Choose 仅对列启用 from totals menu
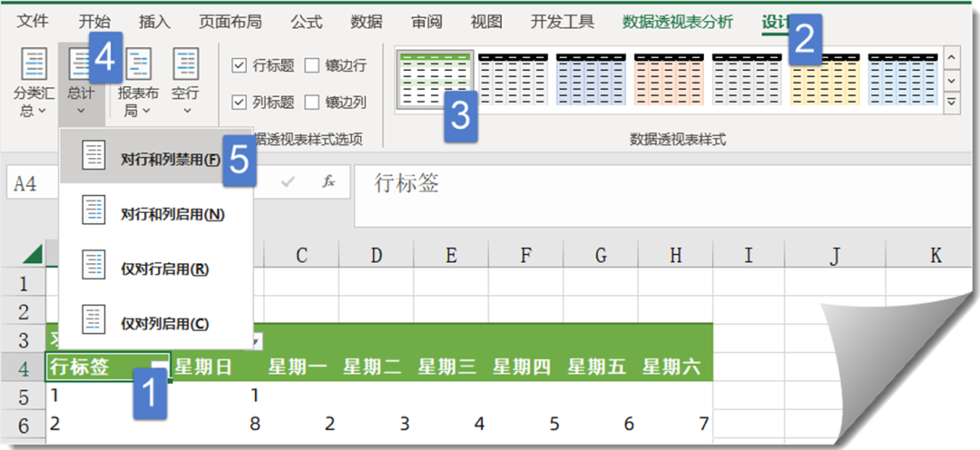The image size is (980, 450). 94,323
